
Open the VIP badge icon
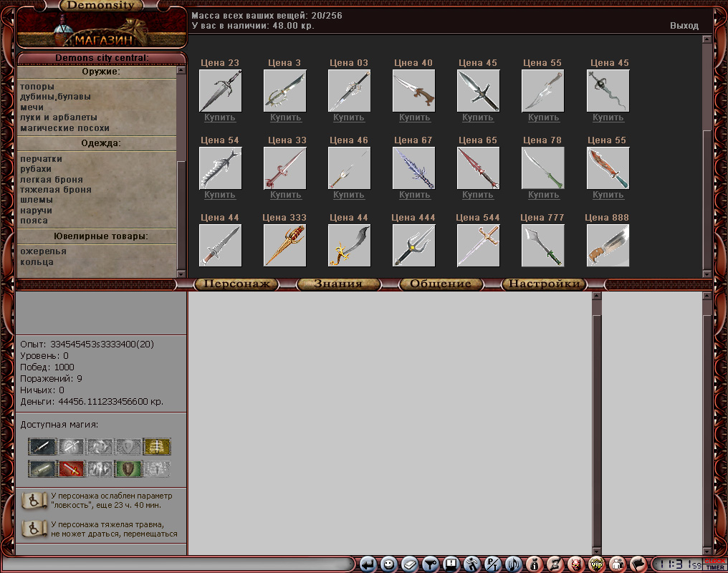coord(597,564)
